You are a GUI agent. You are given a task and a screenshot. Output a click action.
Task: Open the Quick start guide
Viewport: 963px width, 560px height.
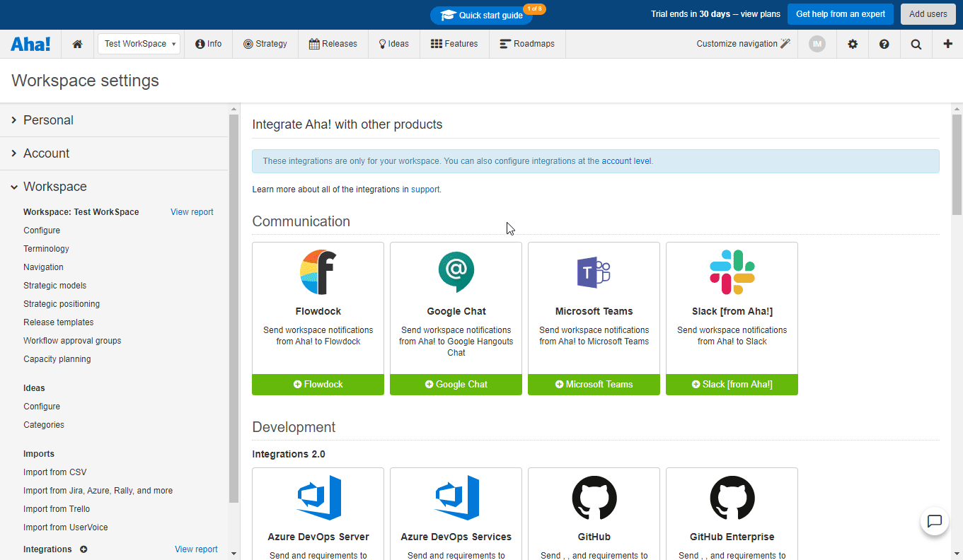482,16
